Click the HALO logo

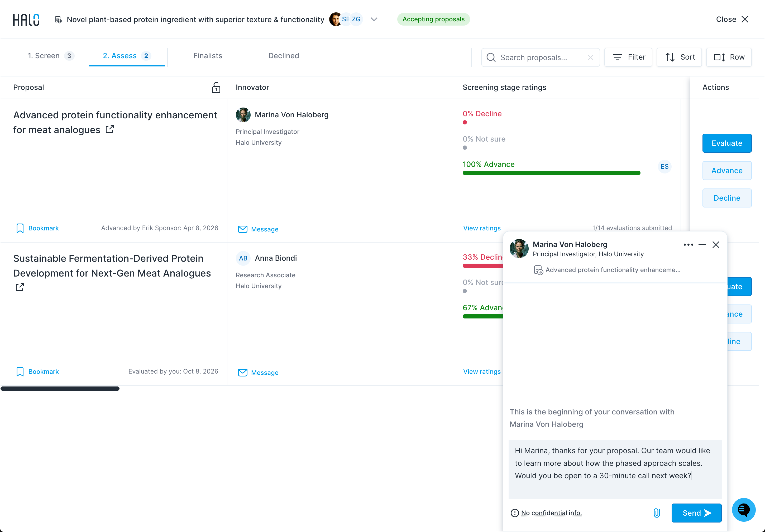pos(26,20)
